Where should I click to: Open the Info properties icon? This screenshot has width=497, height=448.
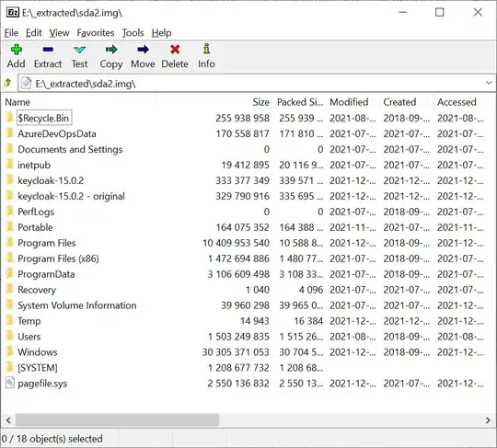pos(206,49)
